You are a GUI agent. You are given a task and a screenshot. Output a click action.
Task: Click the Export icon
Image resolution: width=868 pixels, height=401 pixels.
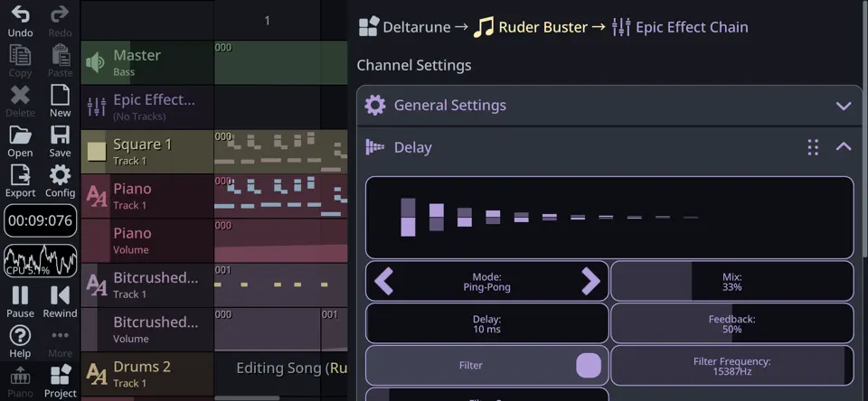coord(20,175)
